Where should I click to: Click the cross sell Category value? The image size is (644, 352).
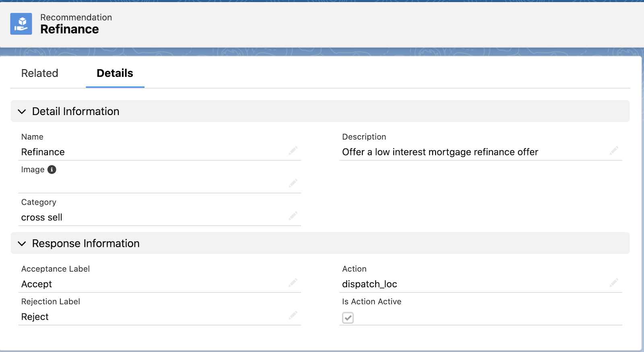pos(41,218)
